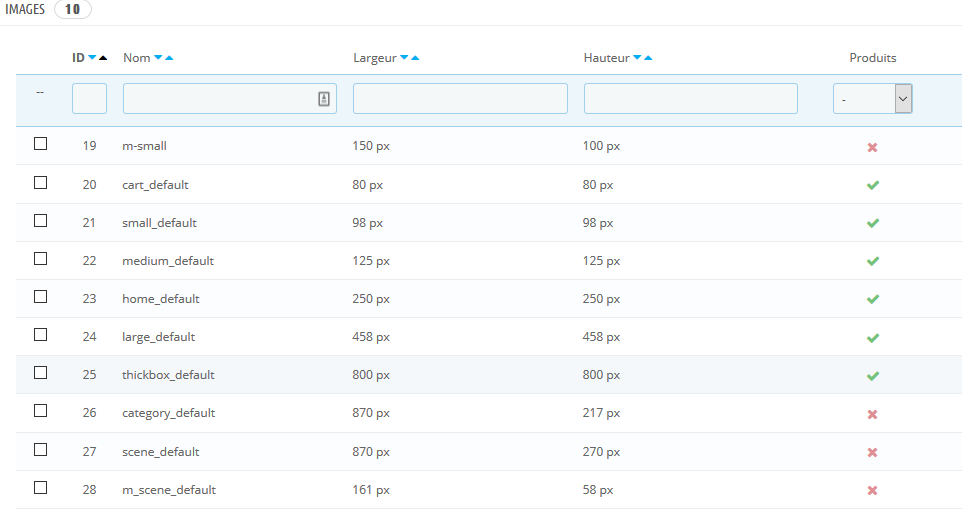Check the scene_default row checkbox
Image resolution: width=962 pixels, height=524 pixels.
40,450
